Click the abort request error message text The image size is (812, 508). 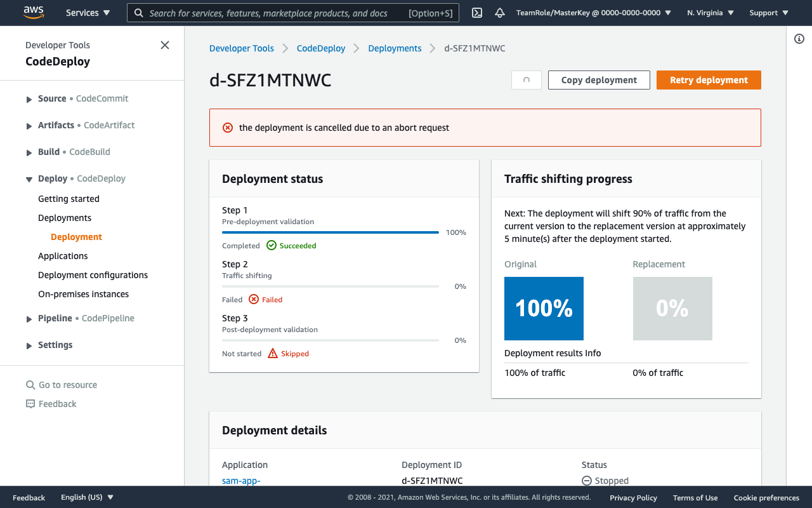coord(344,128)
